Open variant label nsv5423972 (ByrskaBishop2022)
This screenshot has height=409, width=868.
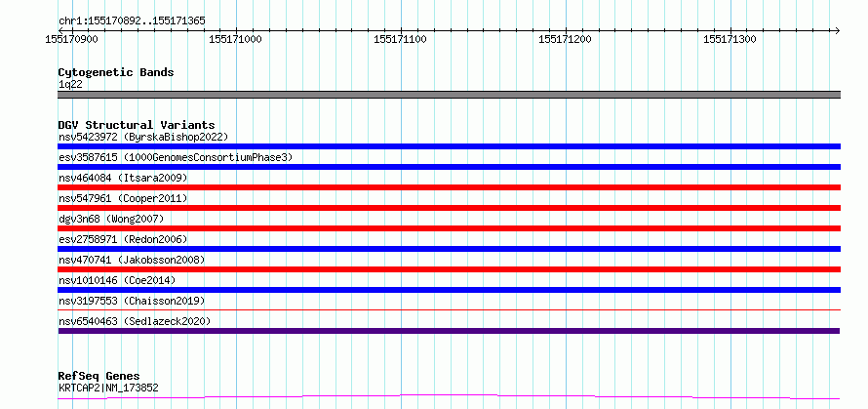(x=143, y=137)
